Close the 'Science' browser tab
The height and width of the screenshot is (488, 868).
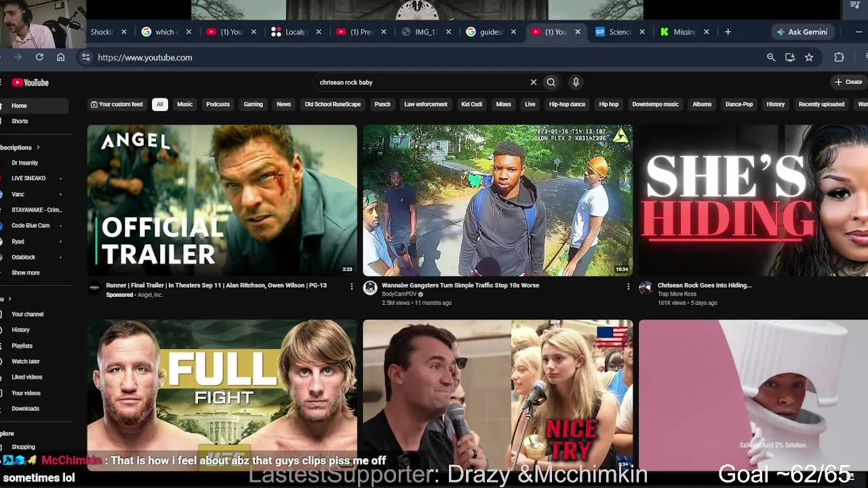click(642, 32)
